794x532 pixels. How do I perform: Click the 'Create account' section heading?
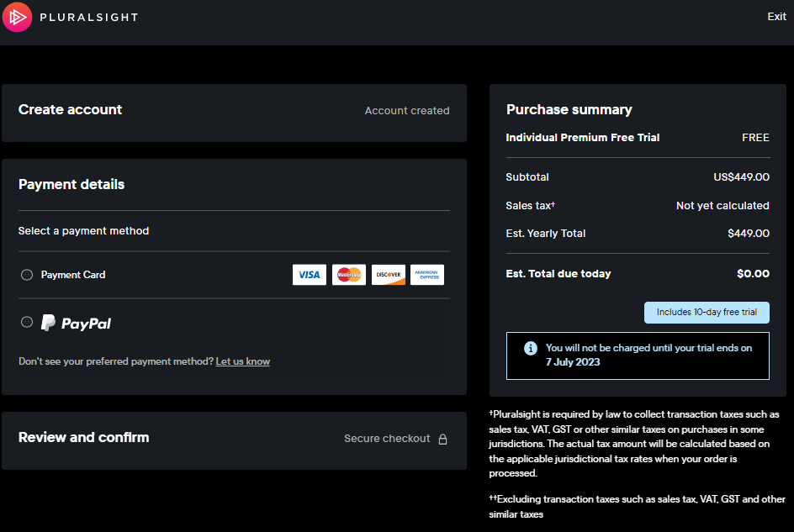point(71,110)
